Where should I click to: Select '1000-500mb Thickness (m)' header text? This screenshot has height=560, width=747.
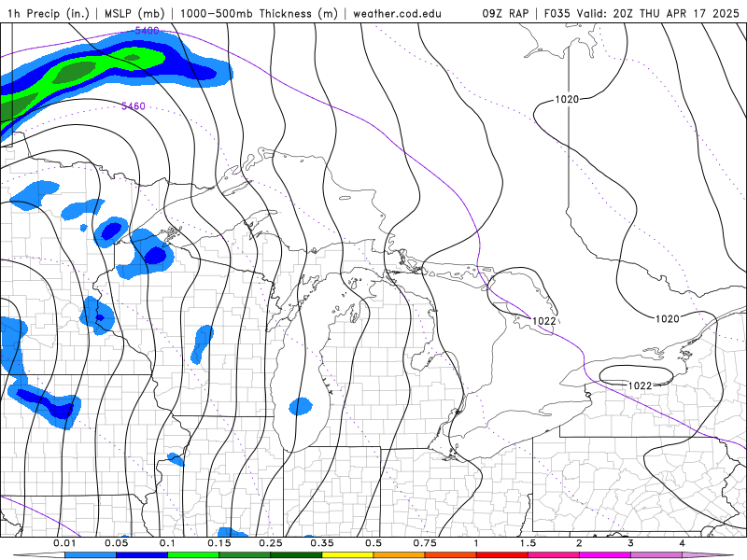click(259, 13)
